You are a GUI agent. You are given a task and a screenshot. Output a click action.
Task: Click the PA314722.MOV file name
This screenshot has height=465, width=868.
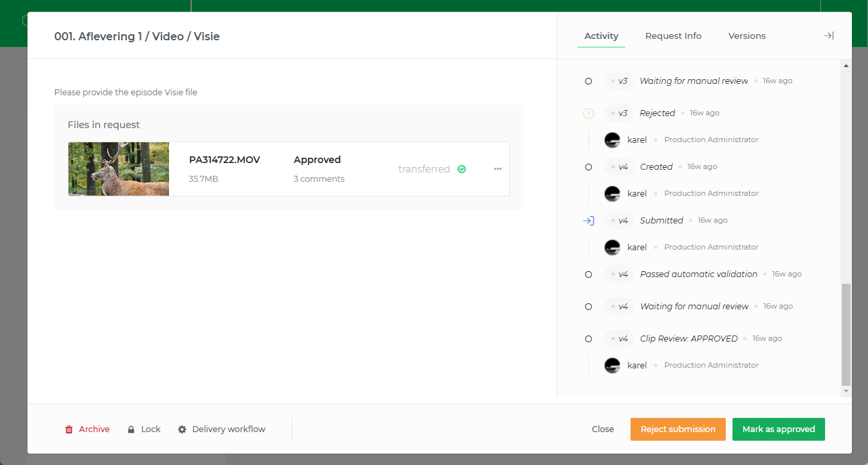(225, 160)
